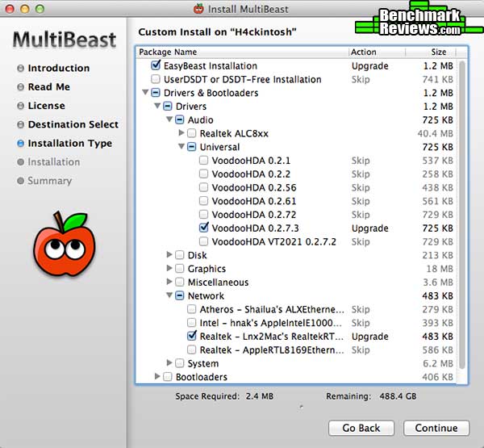The height and width of the screenshot is (448, 484).
Task: Toggle the Network group checkbox
Action: click(x=180, y=295)
